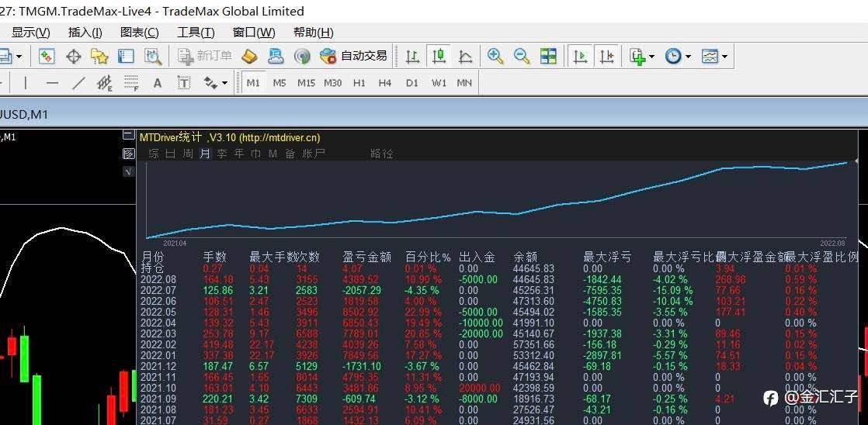Toggle the chart auto scroll button
This screenshot has height=425, width=868.
[579, 56]
